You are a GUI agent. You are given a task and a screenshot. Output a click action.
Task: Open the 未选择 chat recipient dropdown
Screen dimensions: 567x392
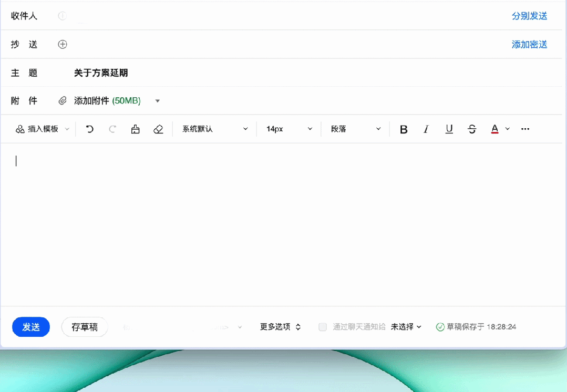tap(406, 327)
